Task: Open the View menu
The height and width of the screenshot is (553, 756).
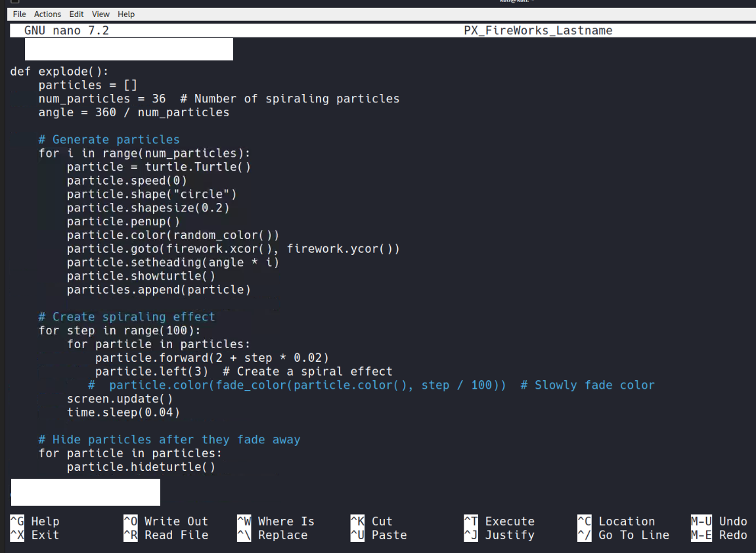Action: click(100, 14)
